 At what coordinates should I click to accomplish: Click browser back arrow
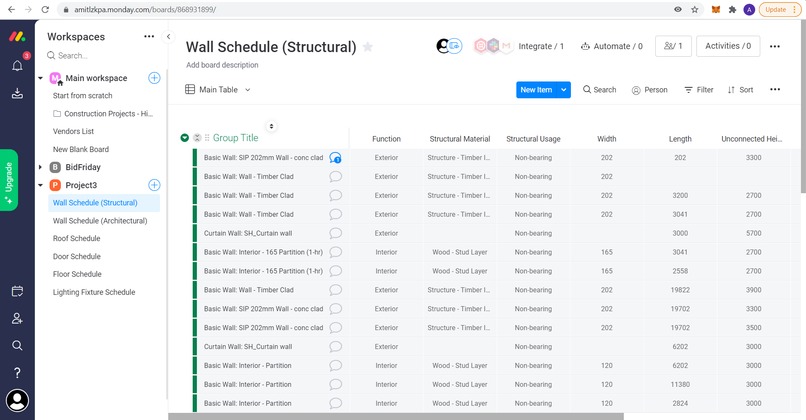coord(11,9)
